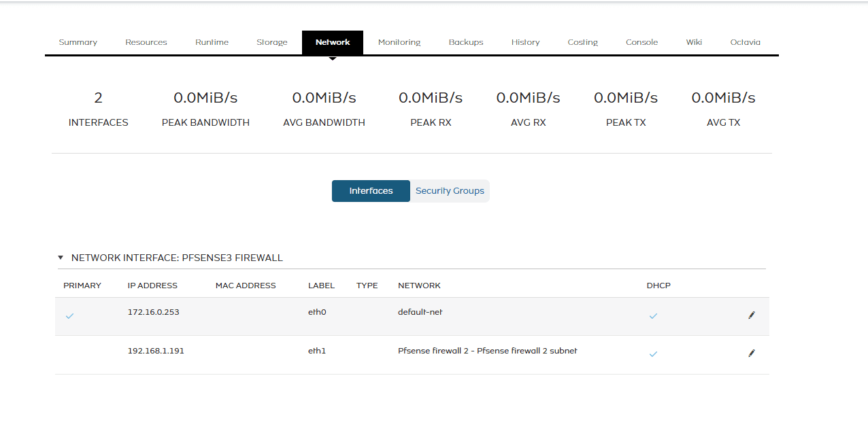Image resolution: width=868 pixels, height=431 pixels.
Task: Click the IP ADDRESS column header
Action: click(x=152, y=286)
